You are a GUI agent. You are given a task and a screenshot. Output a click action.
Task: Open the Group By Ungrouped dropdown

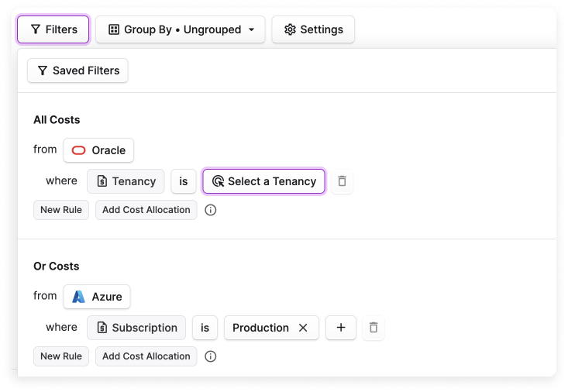click(181, 29)
